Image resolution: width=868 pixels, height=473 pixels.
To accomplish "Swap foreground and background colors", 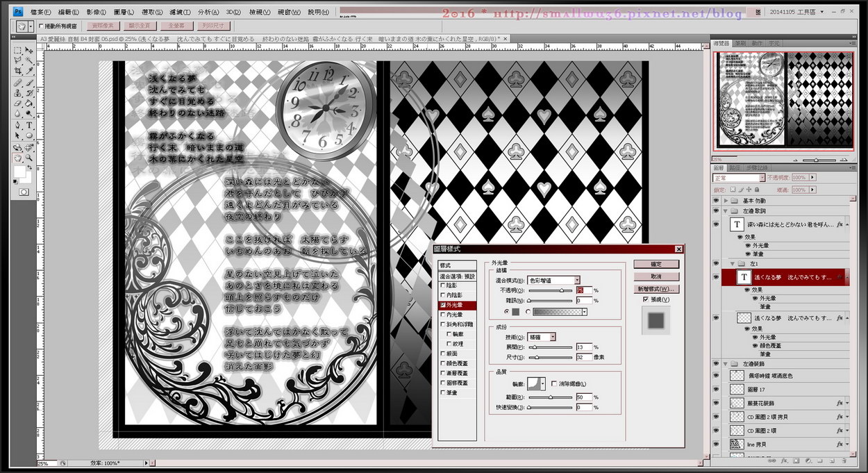I will [x=29, y=167].
